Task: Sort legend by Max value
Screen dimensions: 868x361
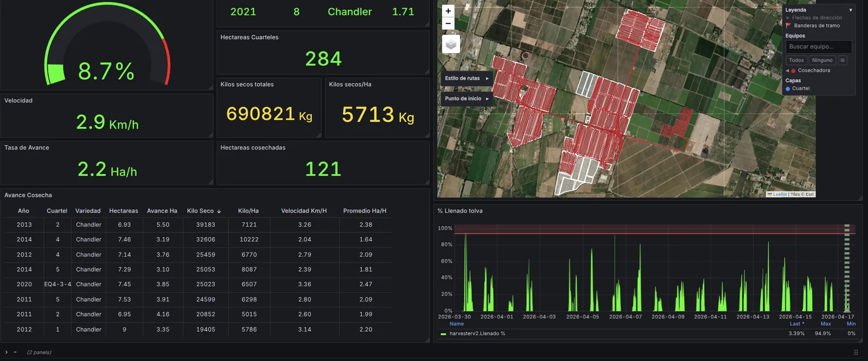Action: point(826,324)
